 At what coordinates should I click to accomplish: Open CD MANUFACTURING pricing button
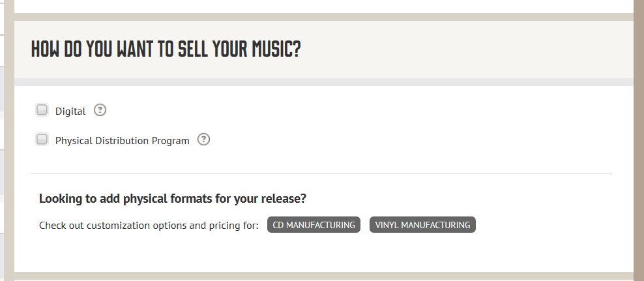pos(314,225)
